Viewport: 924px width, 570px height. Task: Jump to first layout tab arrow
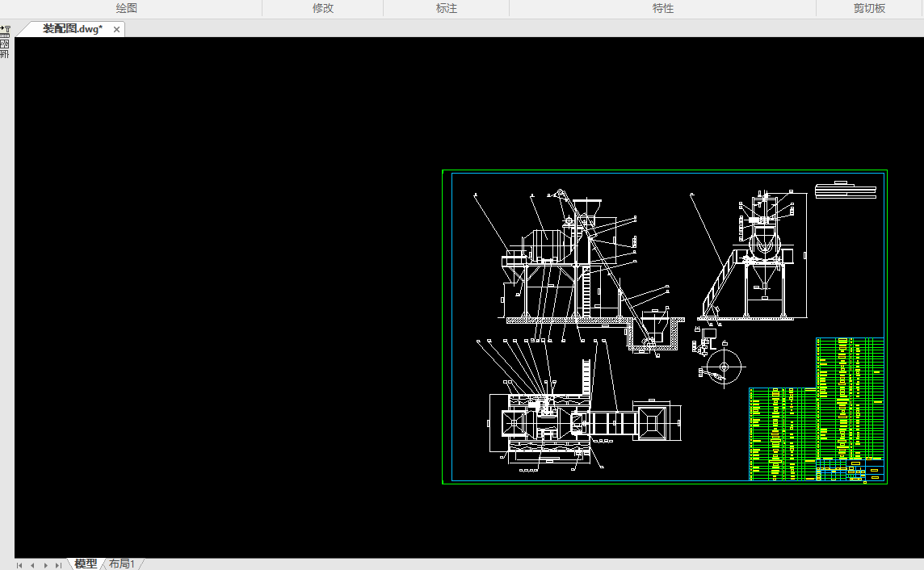pyautogui.click(x=19, y=565)
